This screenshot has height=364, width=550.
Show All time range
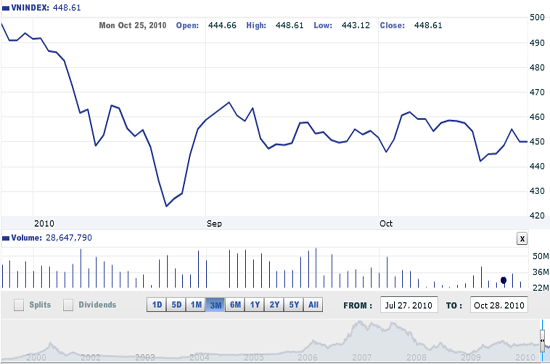point(313,305)
